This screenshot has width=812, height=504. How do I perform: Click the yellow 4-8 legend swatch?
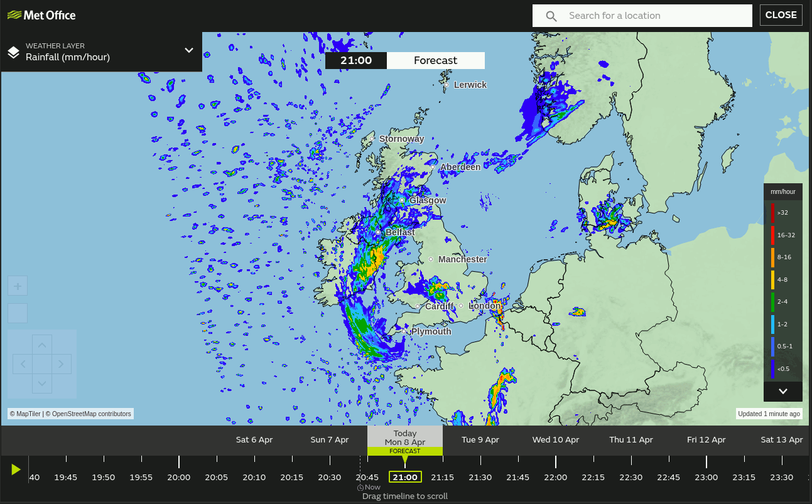pyautogui.click(x=772, y=280)
